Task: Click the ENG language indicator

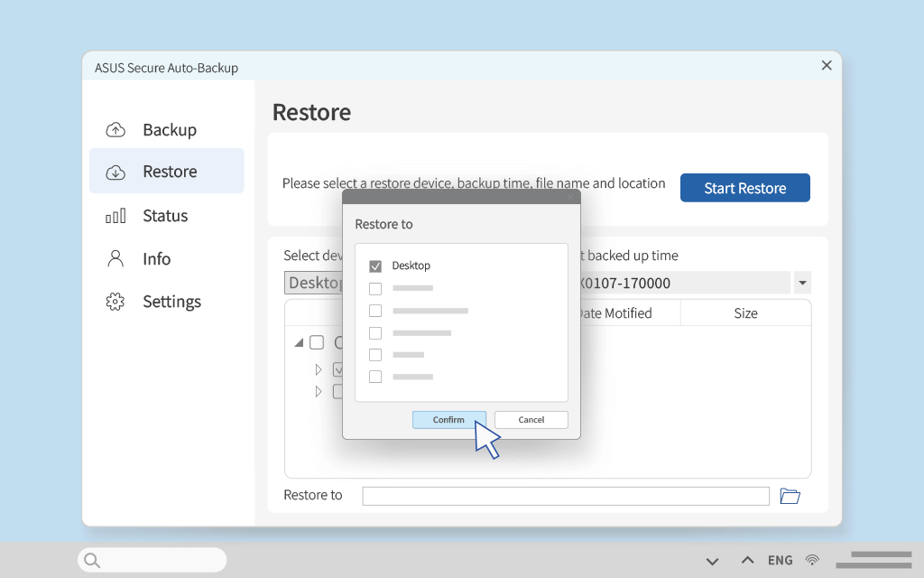Action: point(780,560)
